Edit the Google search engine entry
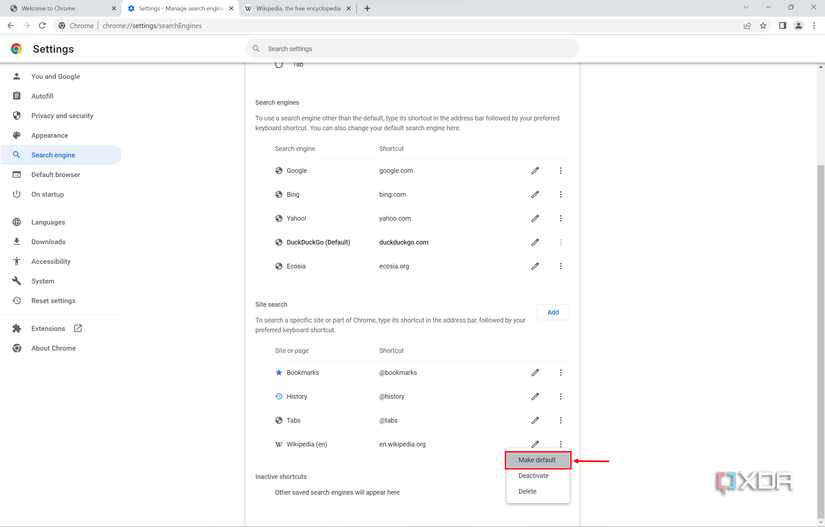This screenshot has height=527, width=825. coord(535,170)
